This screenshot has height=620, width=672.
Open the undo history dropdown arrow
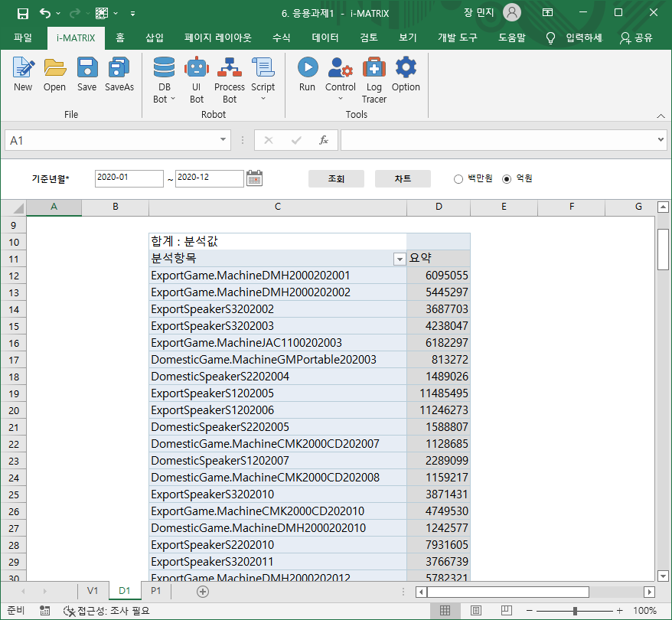pyautogui.click(x=58, y=13)
